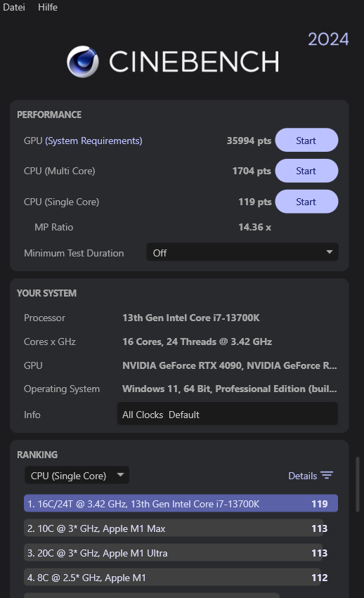Start the CPU Multi Core test

306,171
